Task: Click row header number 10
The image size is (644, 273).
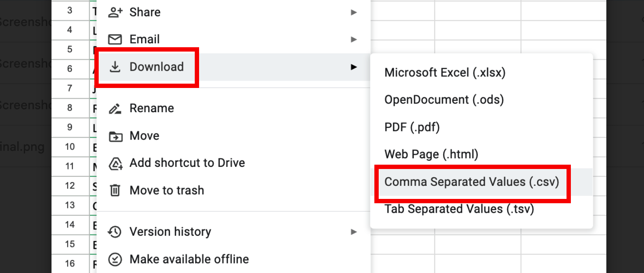Action: pyautogui.click(x=71, y=147)
